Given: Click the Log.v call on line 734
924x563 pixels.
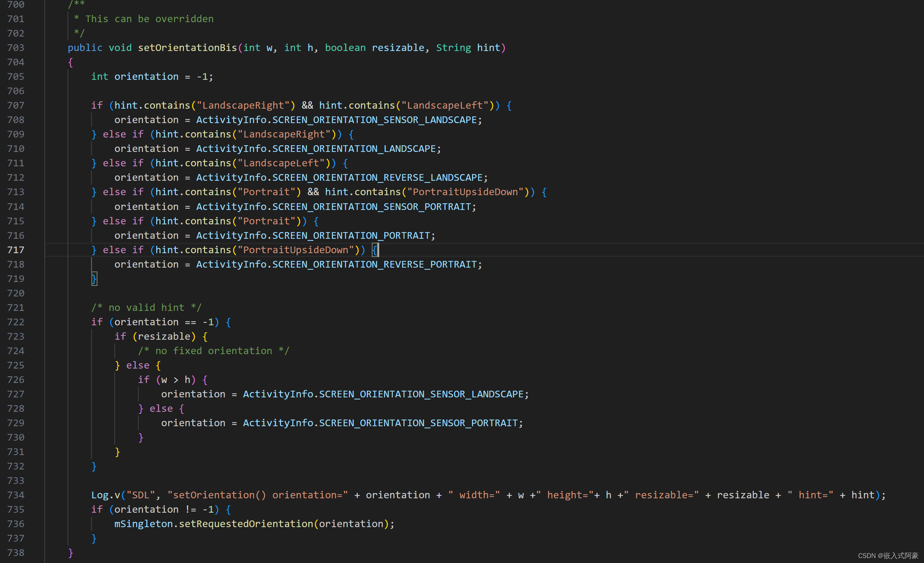Looking at the screenshot, I should (x=106, y=495).
